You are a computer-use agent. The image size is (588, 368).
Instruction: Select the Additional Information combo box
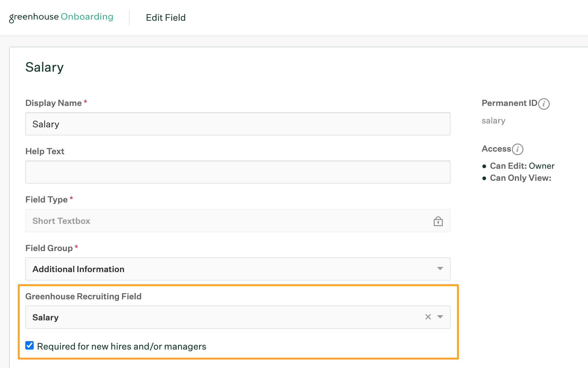(227, 269)
